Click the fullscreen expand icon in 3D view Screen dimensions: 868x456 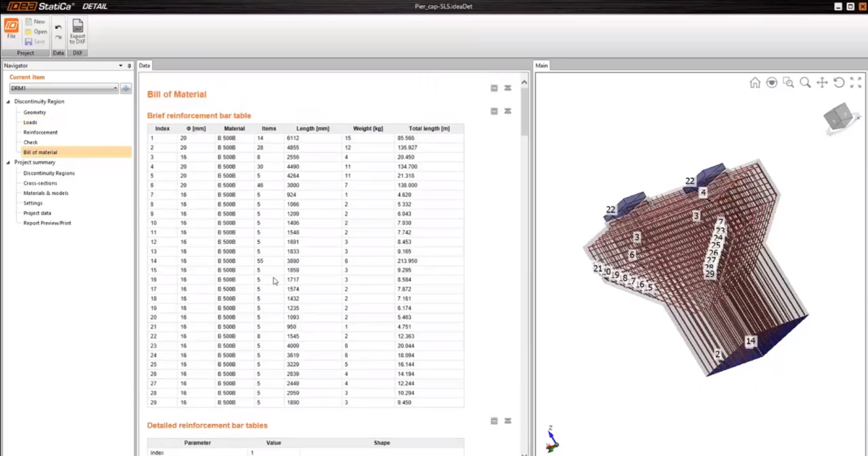[856, 83]
